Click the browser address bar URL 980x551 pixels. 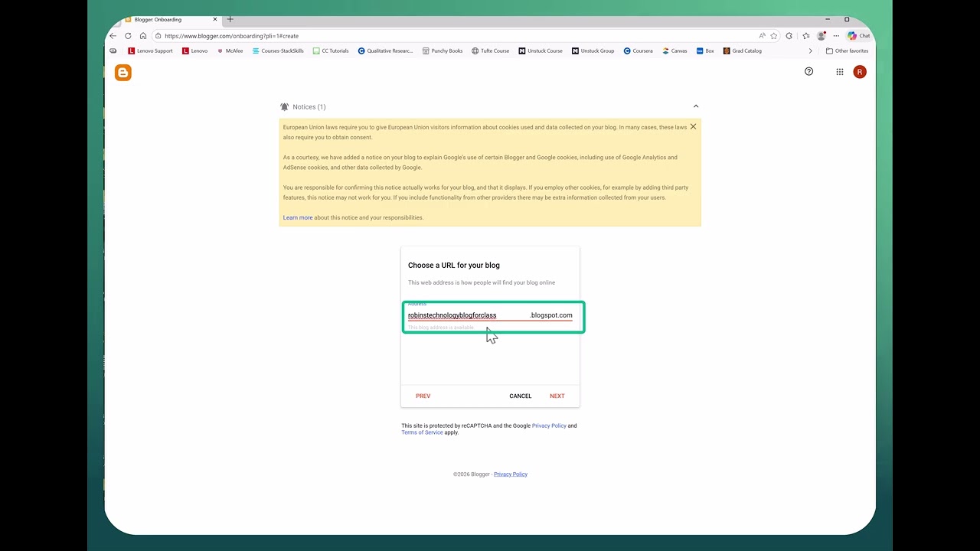pos(231,36)
